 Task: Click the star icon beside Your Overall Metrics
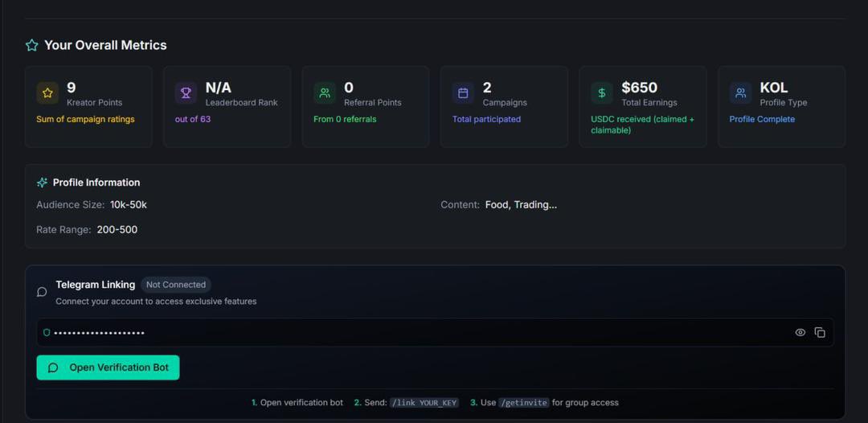pos(31,45)
